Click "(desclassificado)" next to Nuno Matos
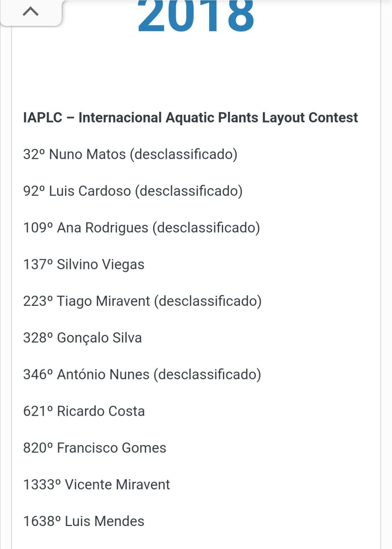The width and height of the screenshot is (392, 549). pyautogui.click(x=184, y=154)
